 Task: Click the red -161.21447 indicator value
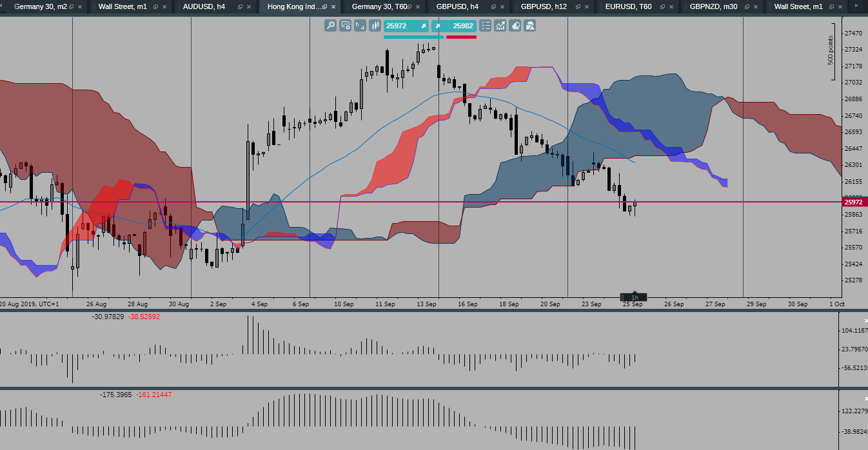click(153, 394)
